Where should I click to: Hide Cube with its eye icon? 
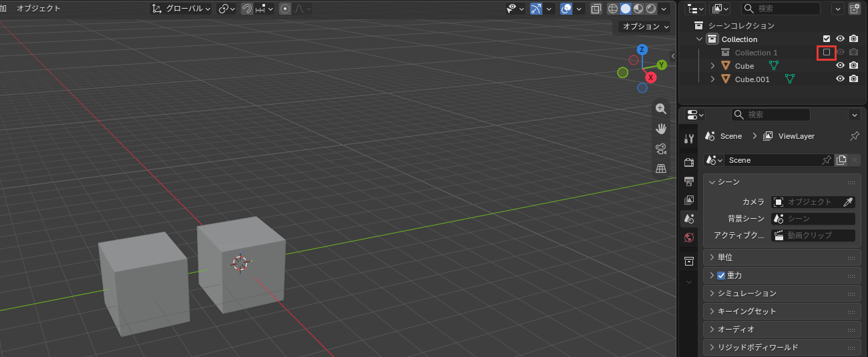coord(841,65)
